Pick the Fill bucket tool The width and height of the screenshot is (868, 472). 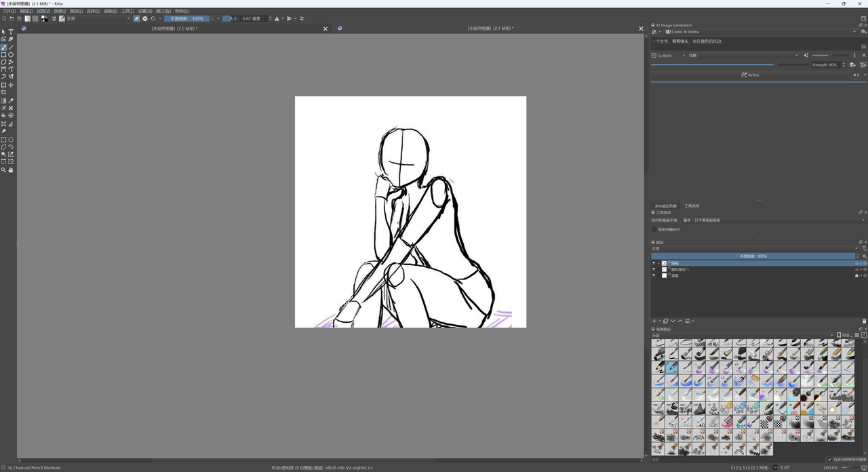point(3,116)
